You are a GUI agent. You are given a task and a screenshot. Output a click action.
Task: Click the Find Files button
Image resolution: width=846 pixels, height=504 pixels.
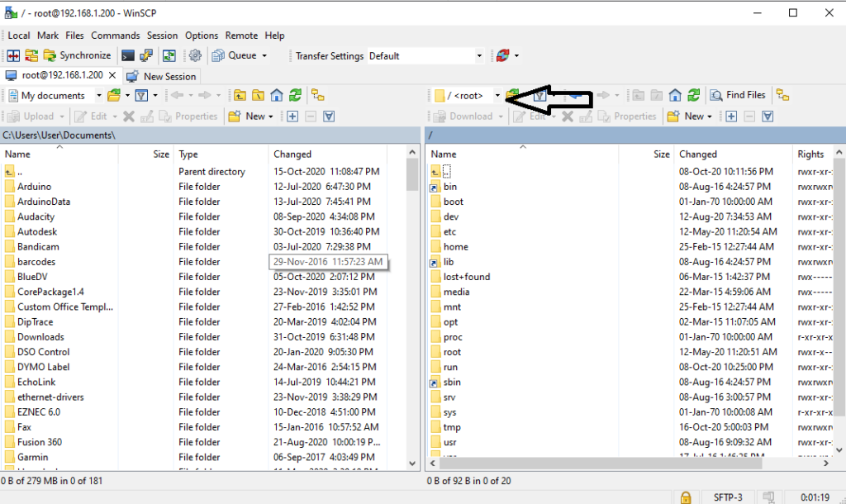click(738, 96)
